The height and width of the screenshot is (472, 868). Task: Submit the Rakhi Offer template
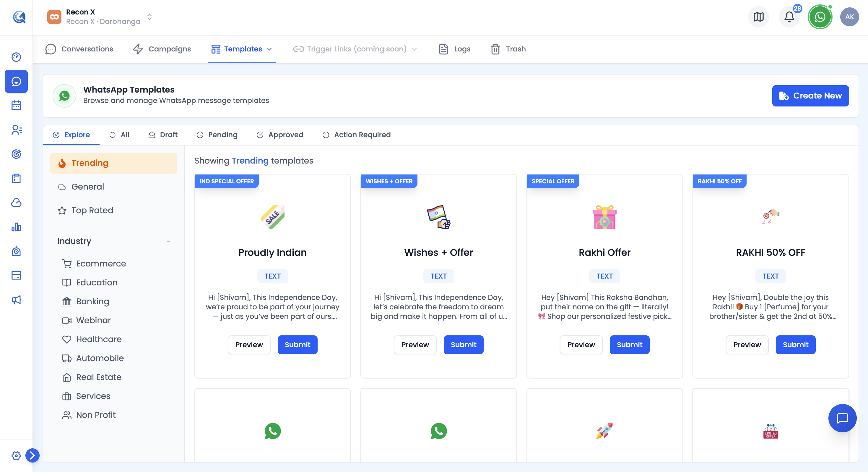[630, 345]
